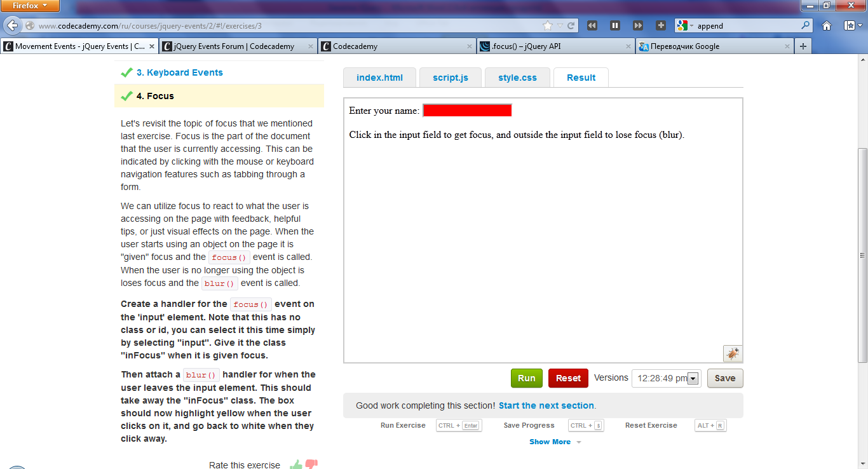868x469 pixels.
Task: Click the 'Save Progress' shortcut label
Action: (x=529, y=425)
